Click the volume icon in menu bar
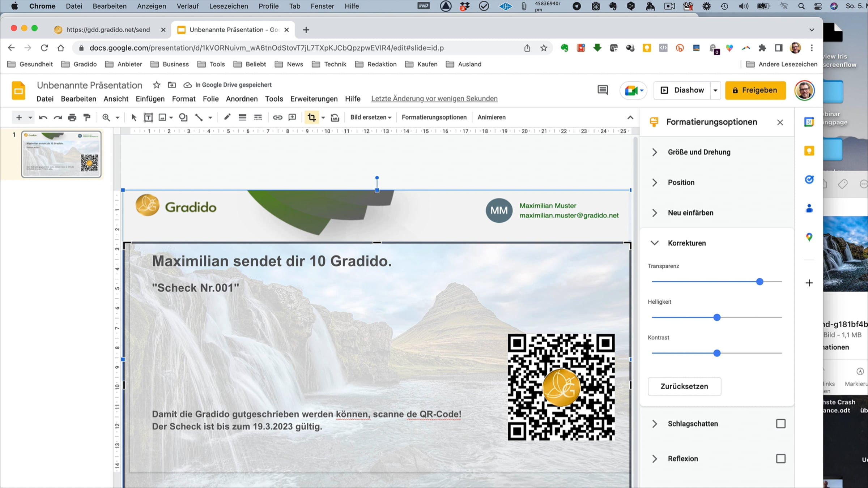868x488 pixels. click(744, 6)
